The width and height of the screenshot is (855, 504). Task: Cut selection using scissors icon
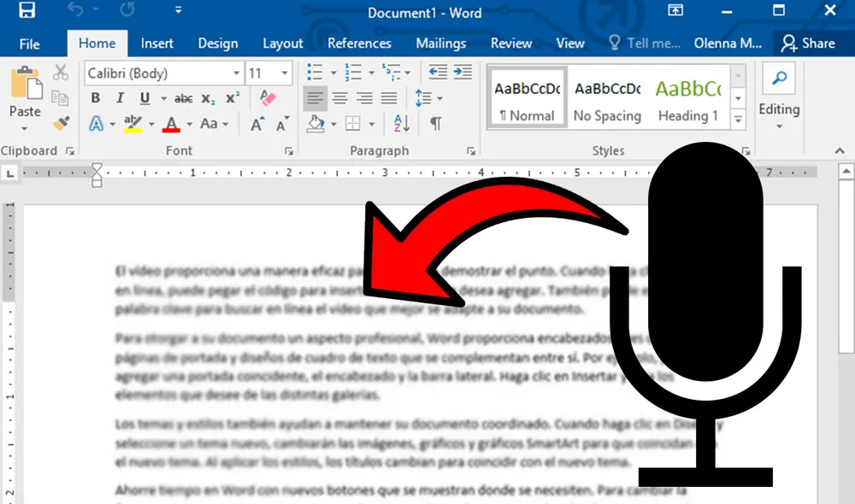[x=61, y=73]
